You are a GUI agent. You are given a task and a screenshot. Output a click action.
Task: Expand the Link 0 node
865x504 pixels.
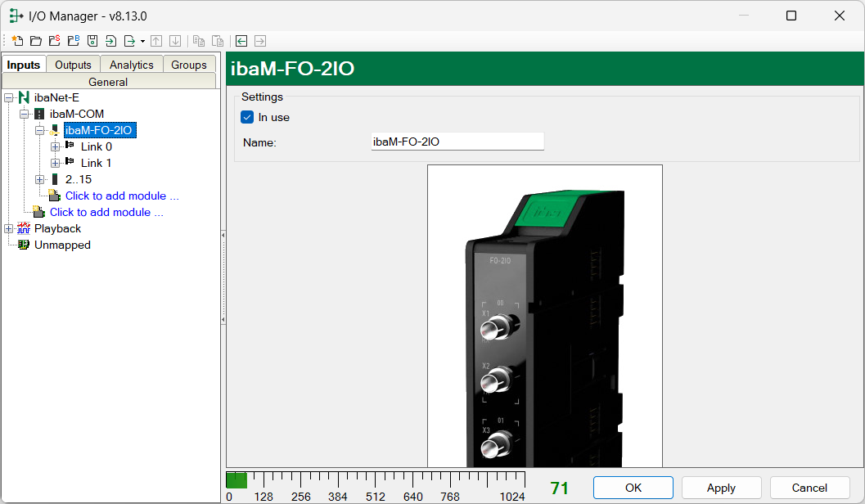coord(55,146)
